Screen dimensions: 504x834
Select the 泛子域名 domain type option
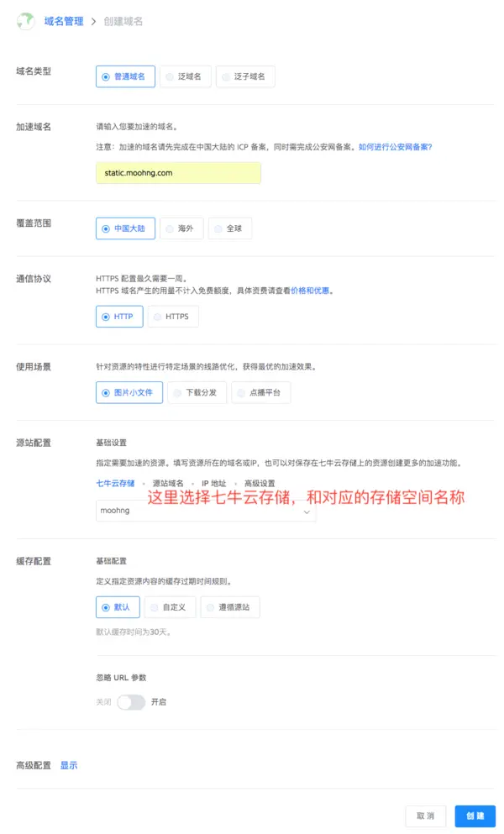tap(245, 76)
